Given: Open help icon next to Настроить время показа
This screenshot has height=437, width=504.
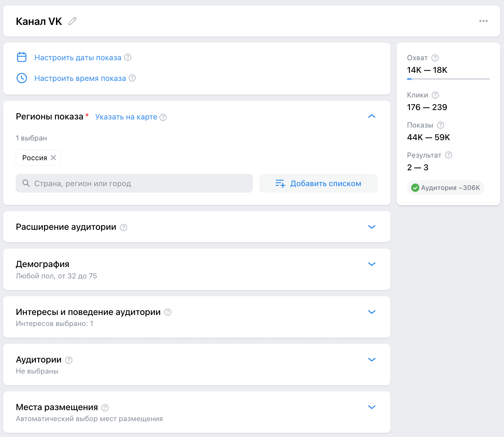Looking at the screenshot, I should (132, 78).
